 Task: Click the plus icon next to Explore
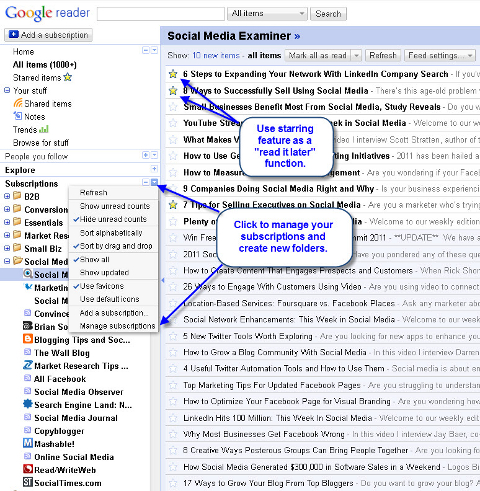[x=154, y=169]
